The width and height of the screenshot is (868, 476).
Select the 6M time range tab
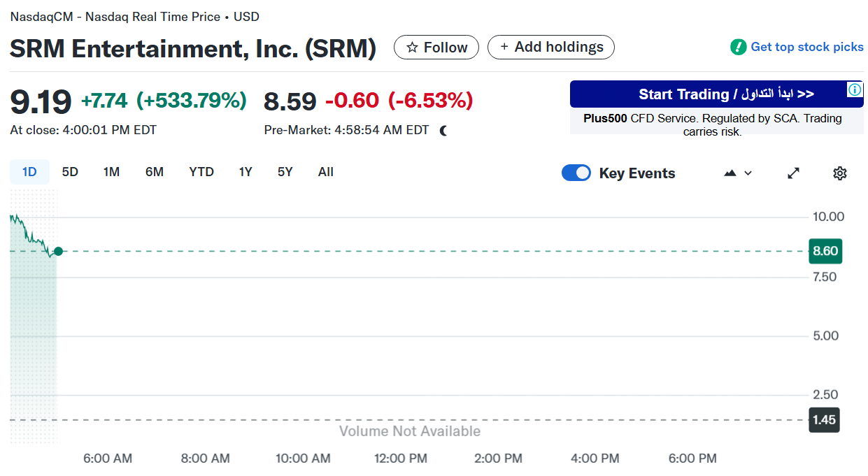[155, 172]
